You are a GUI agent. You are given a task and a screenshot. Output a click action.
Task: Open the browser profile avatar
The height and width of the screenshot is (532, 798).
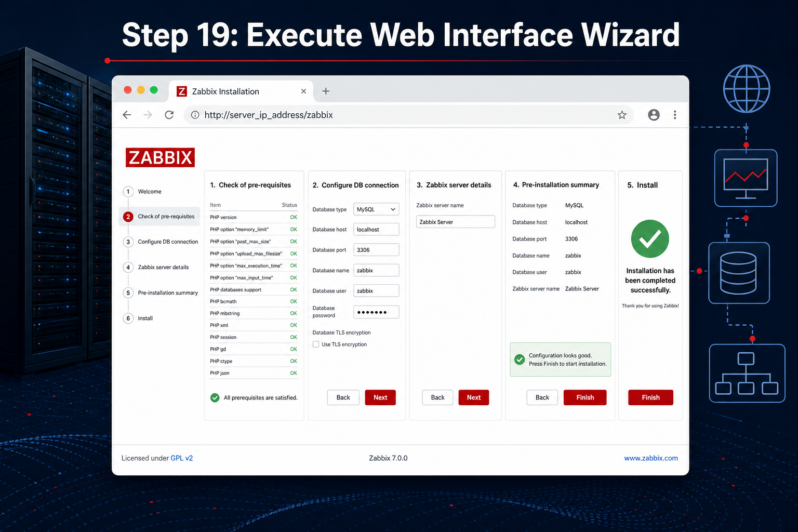point(654,115)
